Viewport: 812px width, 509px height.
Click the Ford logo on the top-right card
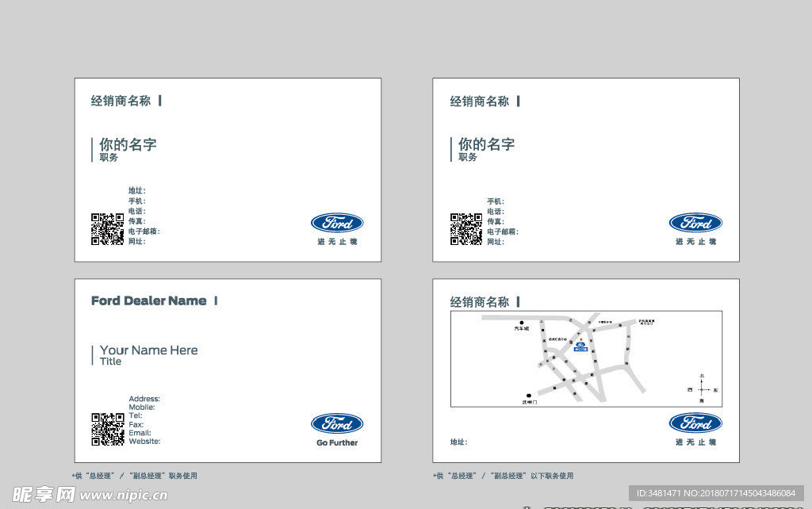(x=695, y=223)
